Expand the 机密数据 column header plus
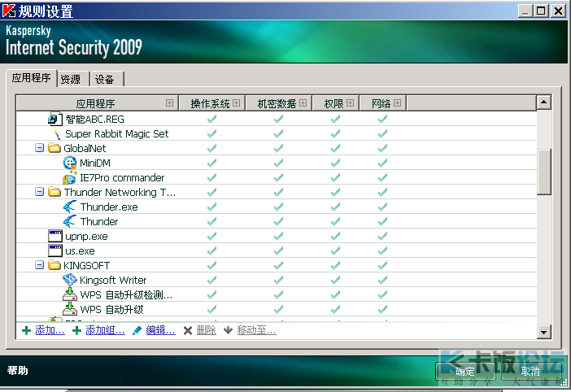 point(303,103)
